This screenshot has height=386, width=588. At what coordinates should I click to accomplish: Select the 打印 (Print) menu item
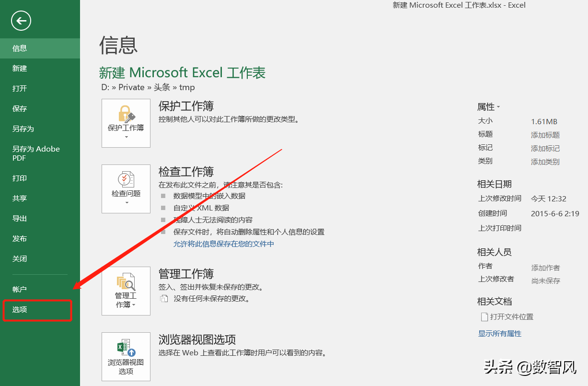(40, 178)
